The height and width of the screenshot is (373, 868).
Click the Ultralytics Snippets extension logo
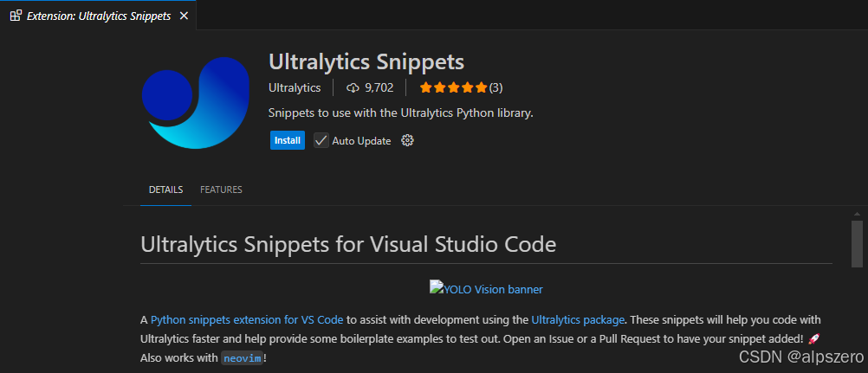tap(196, 102)
